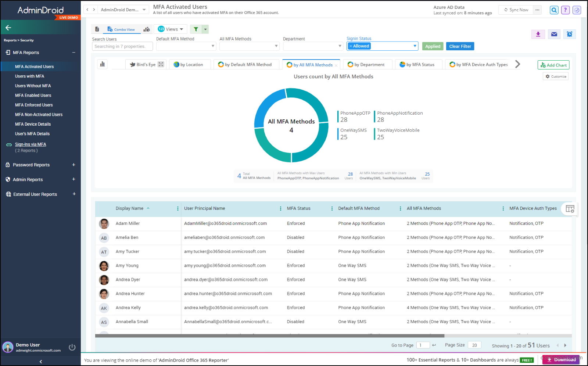
Task: Click the Clear Filter button
Action: (x=460, y=46)
